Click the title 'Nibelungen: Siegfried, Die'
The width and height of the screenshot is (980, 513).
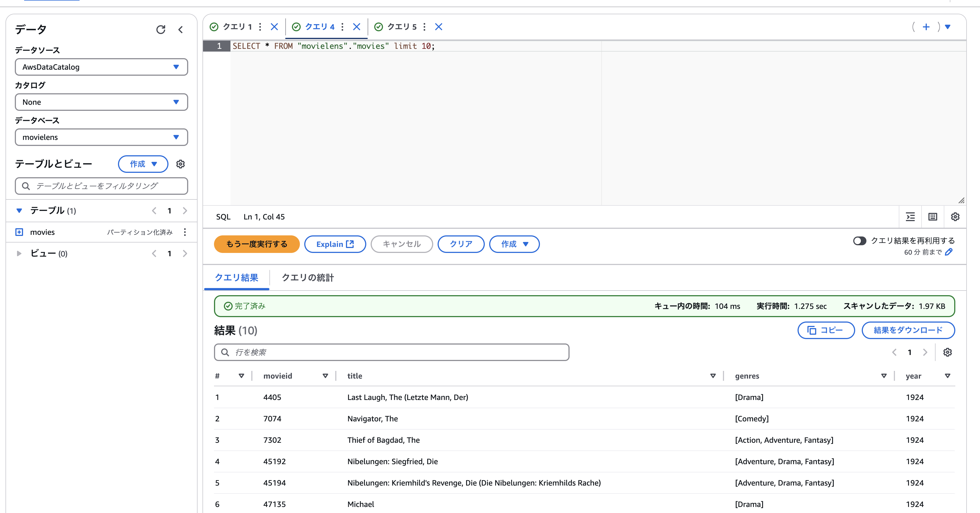392,461
